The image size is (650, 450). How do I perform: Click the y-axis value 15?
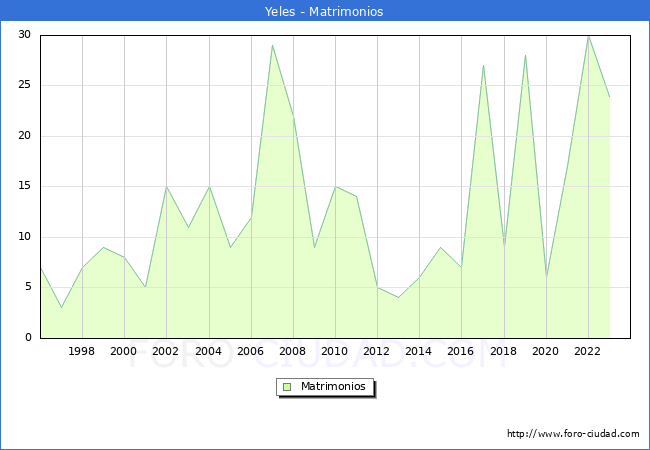pos(25,186)
